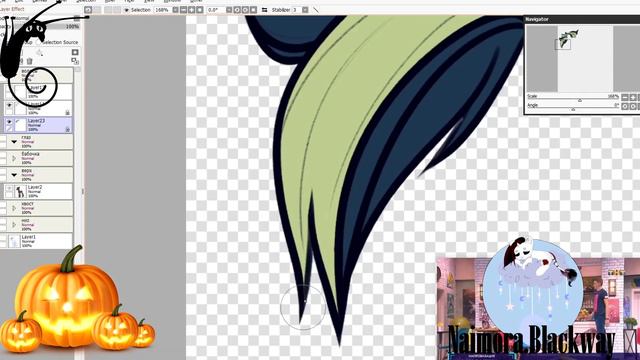Screen dimensions: 640x360
Task: Click the Layer2 pony thumbnail
Action: point(20,191)
